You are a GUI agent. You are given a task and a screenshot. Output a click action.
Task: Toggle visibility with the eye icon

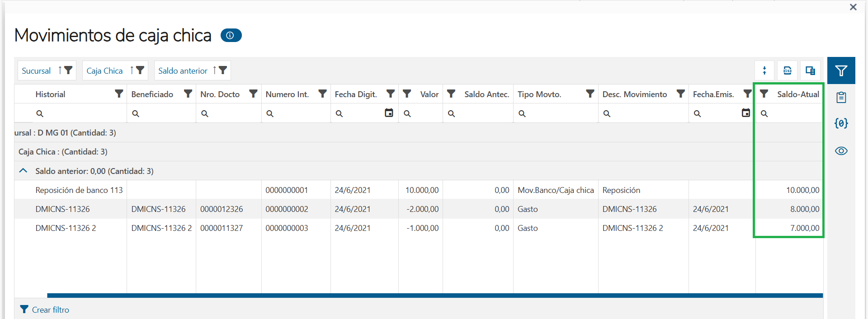[x=841, y=151]
